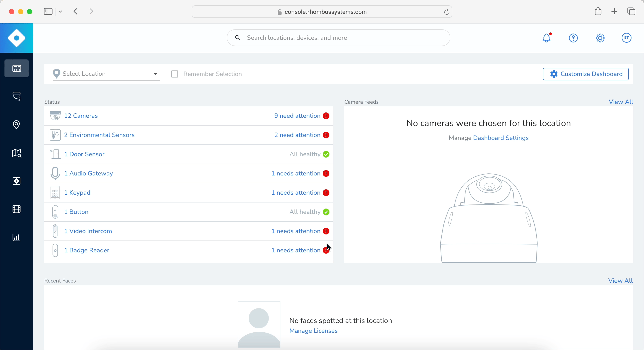Click '2 need attention' for Environmental Sensors
This screenshot has width=644, height=350.
pyautogui.click(x=297, y=135)
